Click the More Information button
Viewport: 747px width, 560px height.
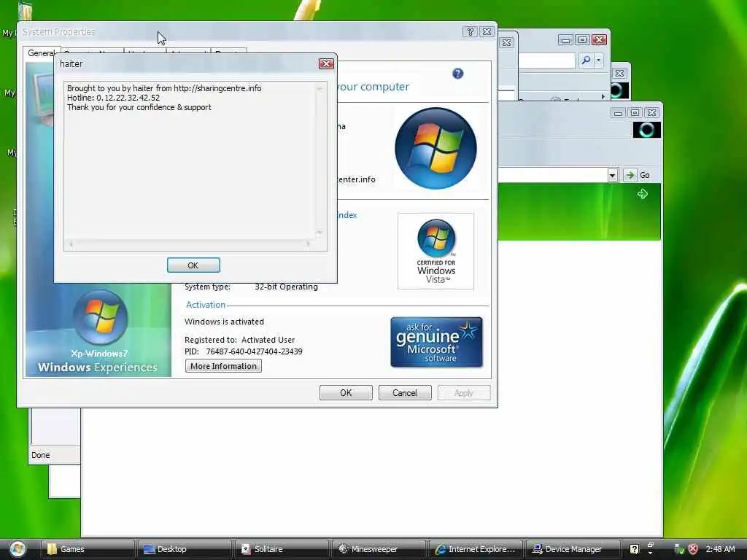(x=223, y=366)
